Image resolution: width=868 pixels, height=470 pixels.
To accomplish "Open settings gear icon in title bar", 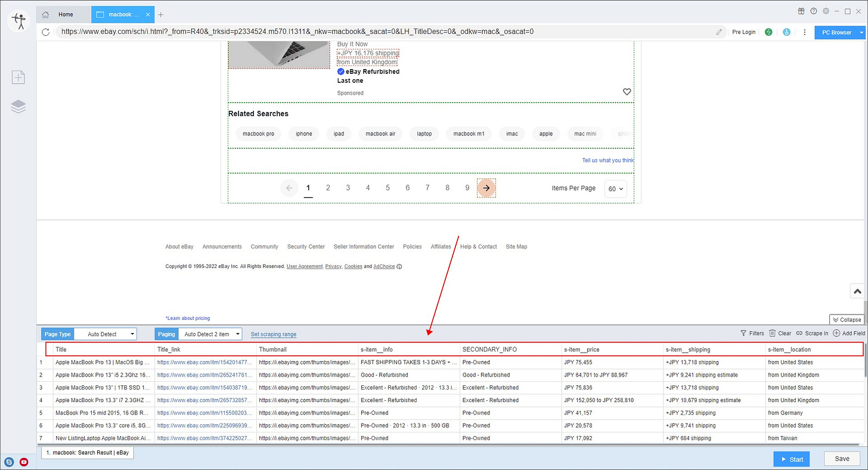I will coord(826,11).
